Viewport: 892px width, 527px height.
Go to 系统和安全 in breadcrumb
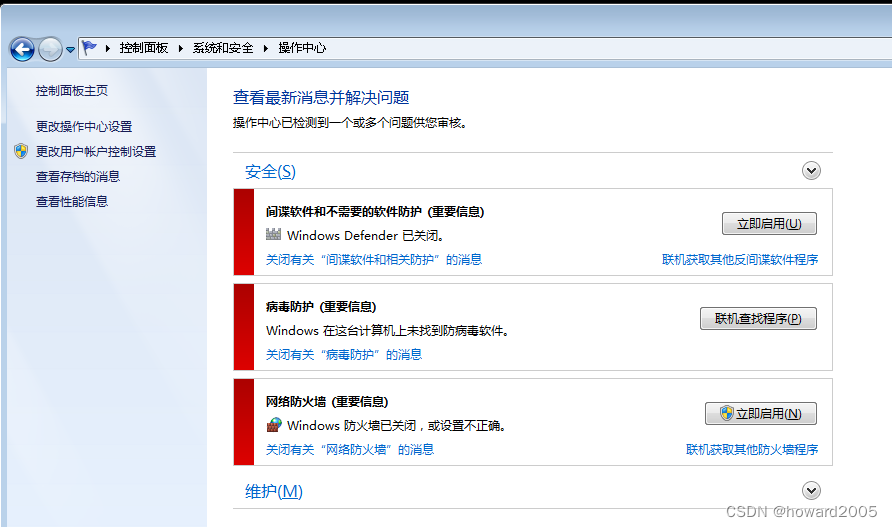point(223,48)
